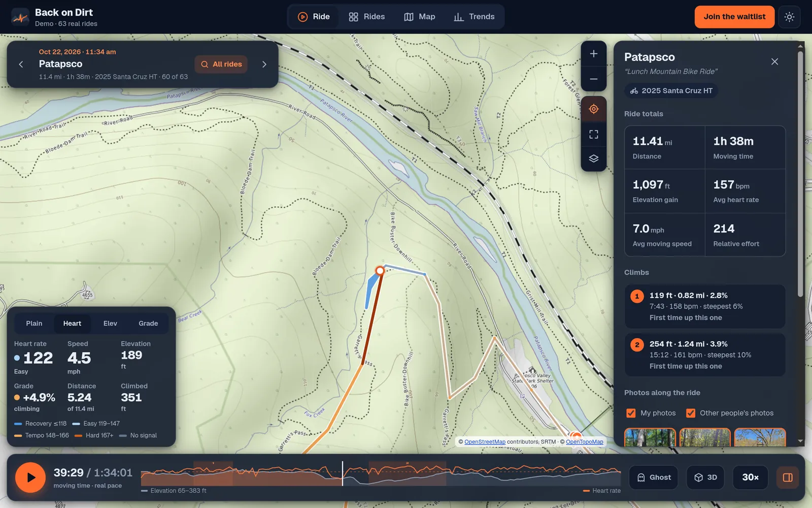Click the 1h 38m Moving time stat
This screenshot has height=508, width=812.
745,147
